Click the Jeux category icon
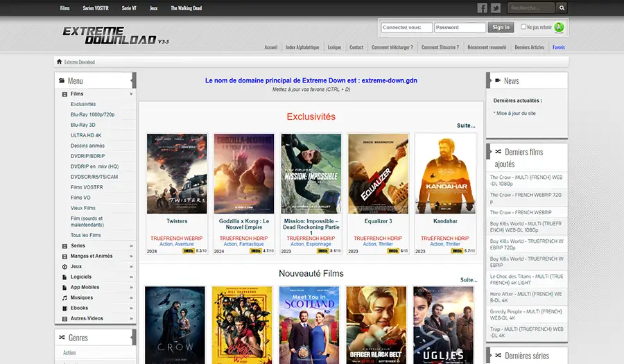 (x=64, y=267)
